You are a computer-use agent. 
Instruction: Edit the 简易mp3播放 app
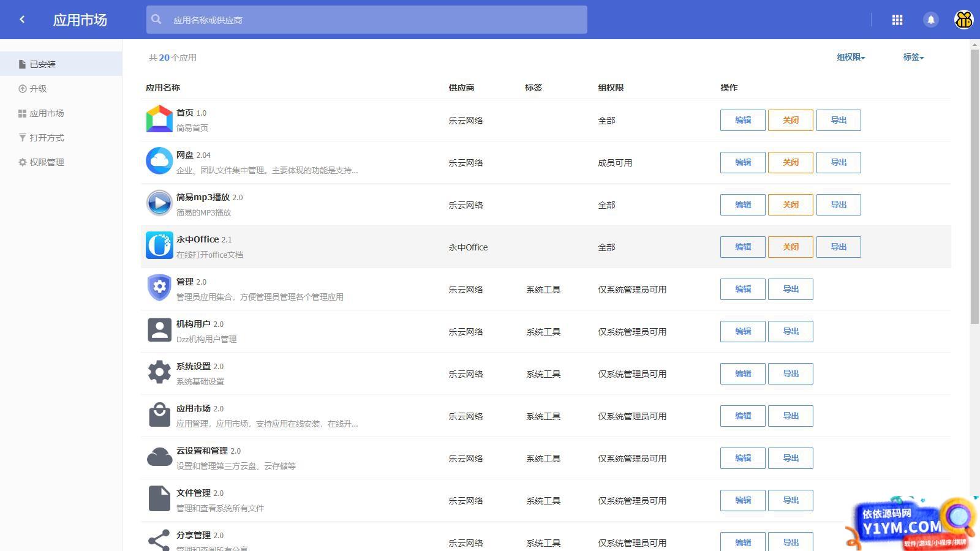(x=743, y=204)
